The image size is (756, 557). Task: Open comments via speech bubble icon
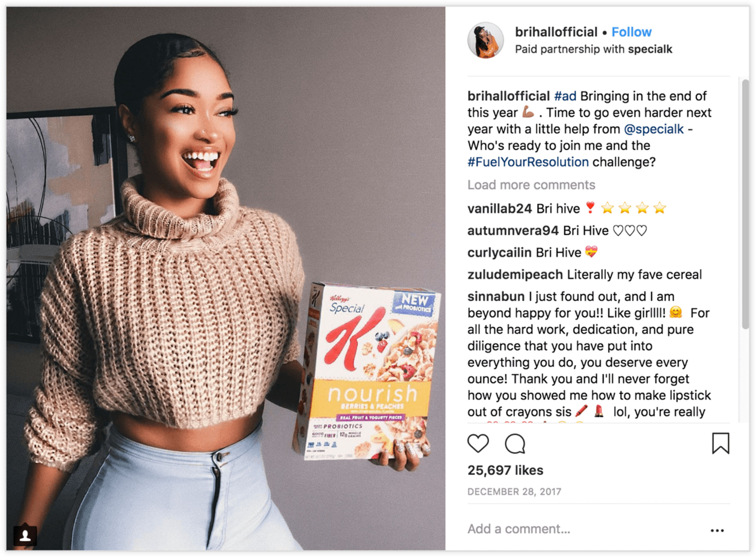click(x=515, y=443)
